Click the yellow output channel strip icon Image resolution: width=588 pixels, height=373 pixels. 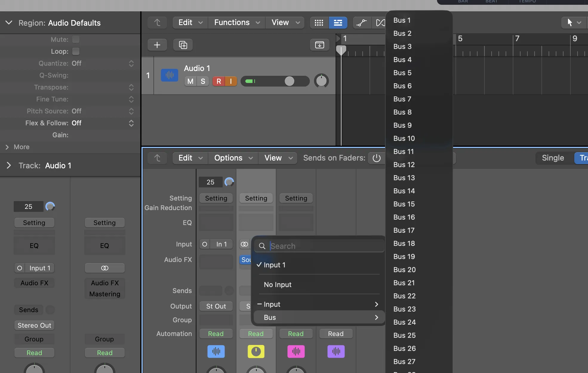[256, 351]
